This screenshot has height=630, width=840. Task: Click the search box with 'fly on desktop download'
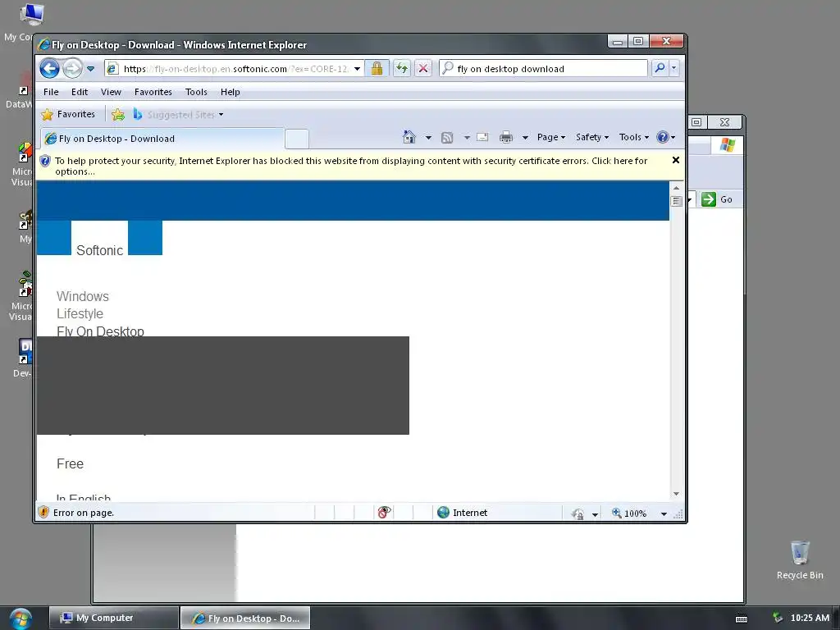click(x=543, y=69)
